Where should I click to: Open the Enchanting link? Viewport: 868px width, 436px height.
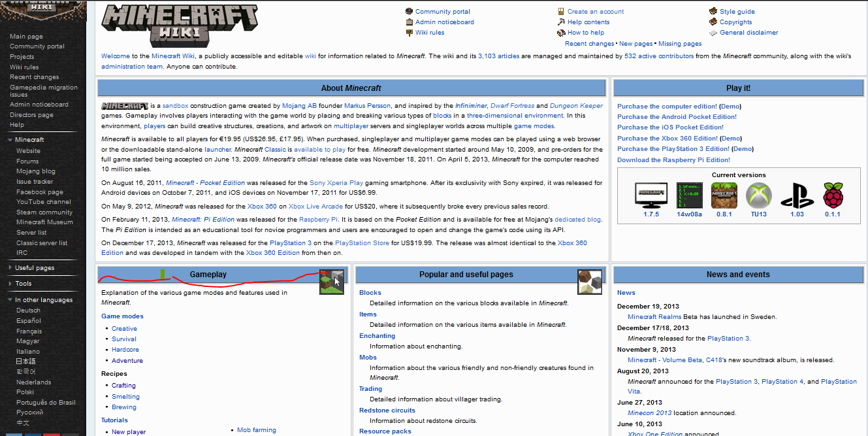pos(378,336)
